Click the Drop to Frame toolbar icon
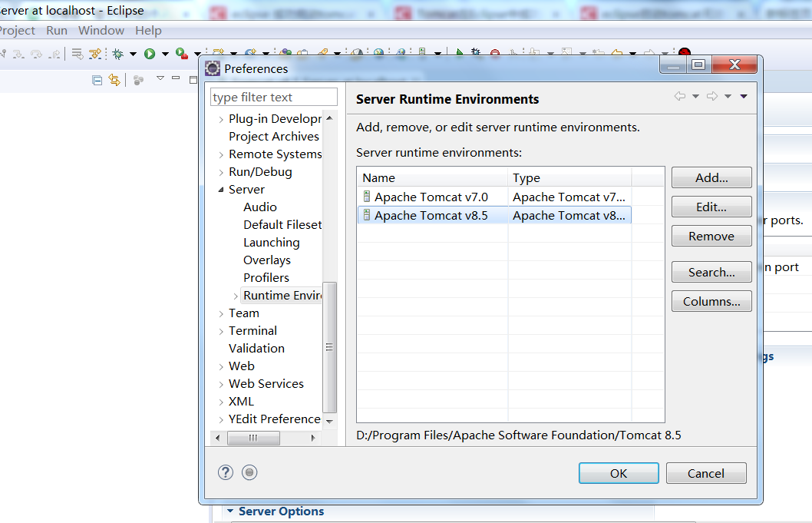 (78, 54)
